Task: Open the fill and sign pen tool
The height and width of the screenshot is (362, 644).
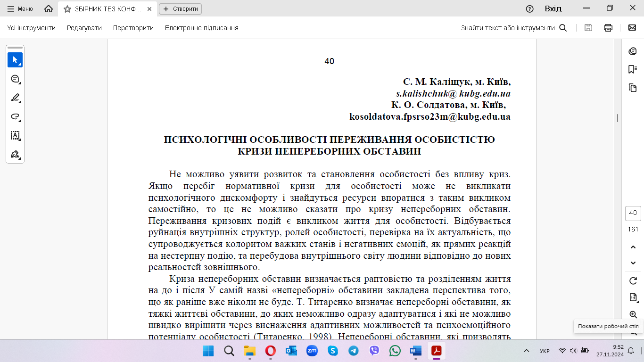Action: (15, 154)
